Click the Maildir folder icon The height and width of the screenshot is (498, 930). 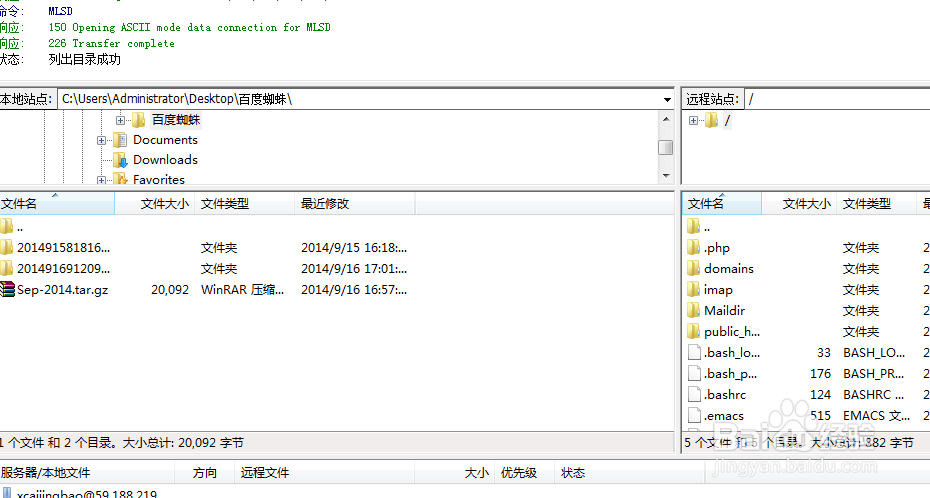point(694,310)
